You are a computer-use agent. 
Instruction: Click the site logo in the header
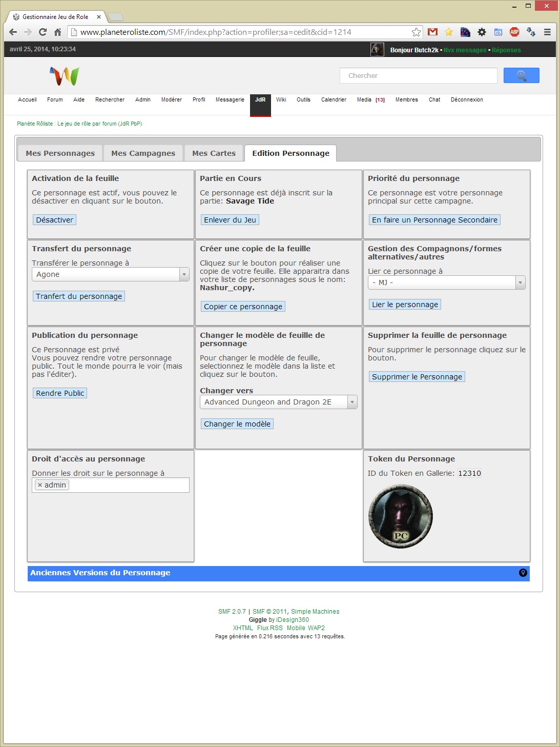pos(64,76)
